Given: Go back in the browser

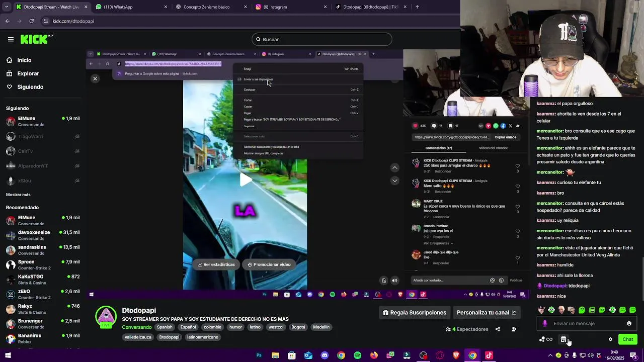Looking at the screenshot, I should tap(7, 21).
